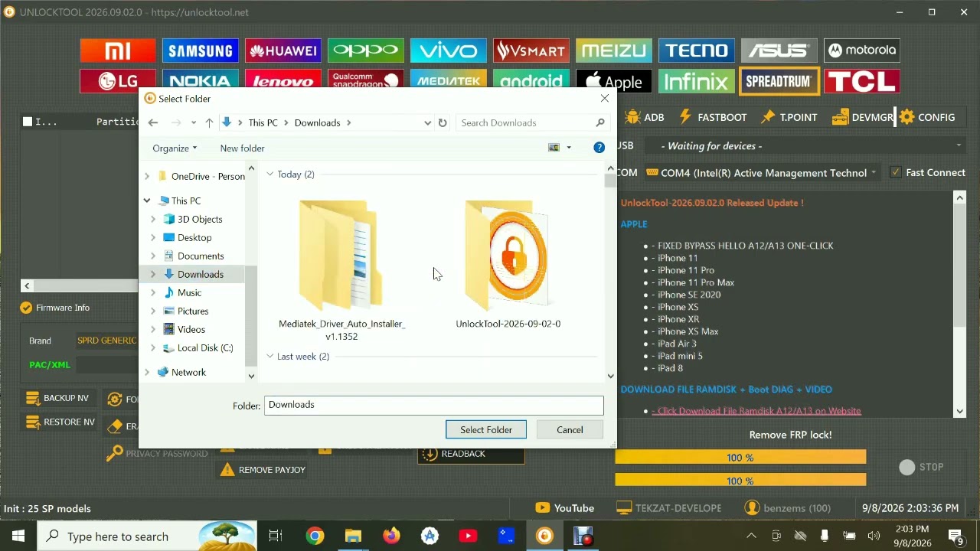Open the Spreadtrum brand icon
The width and height of the screenshot is (980, 551).
click(x=779, y=81)
